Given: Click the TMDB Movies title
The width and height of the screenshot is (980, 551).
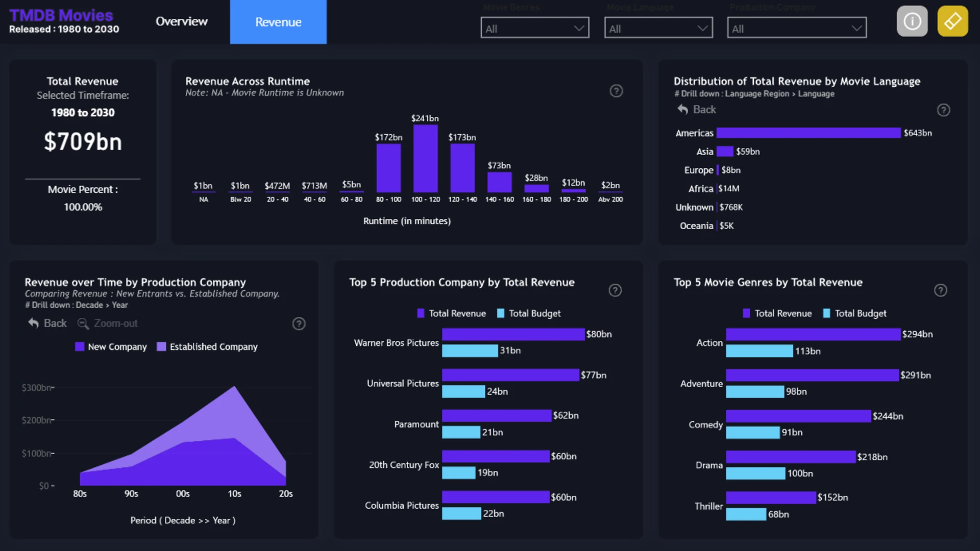Looking at the screenshot, I should tap(61, 15).
